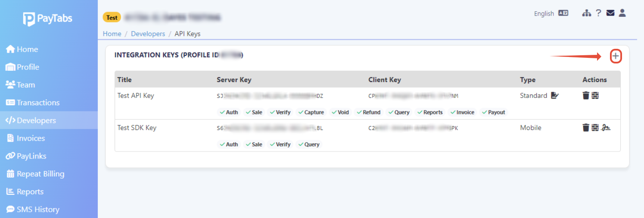Screen dimensions: 644x218
Task: Open the sitemap hierarchy icon in header
Action: pyautogui.click(x=586, y=13)
